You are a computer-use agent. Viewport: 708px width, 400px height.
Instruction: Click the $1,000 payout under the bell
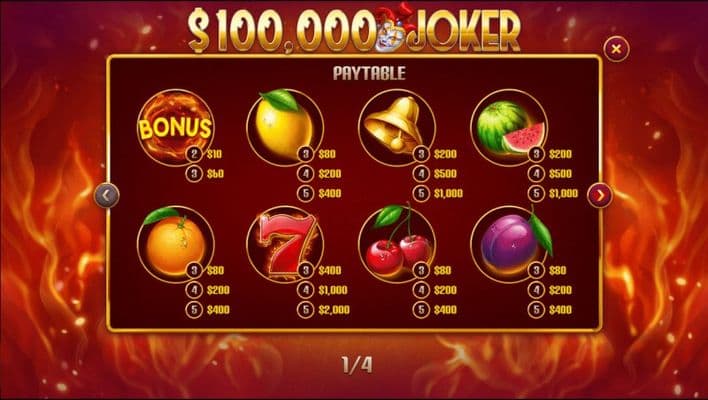(x=448, y=193)
